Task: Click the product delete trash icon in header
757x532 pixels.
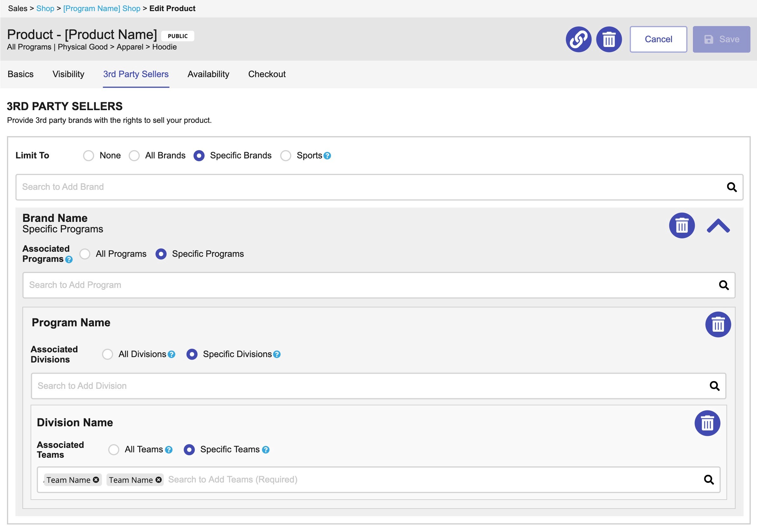Action: click(x=609, y=39)
